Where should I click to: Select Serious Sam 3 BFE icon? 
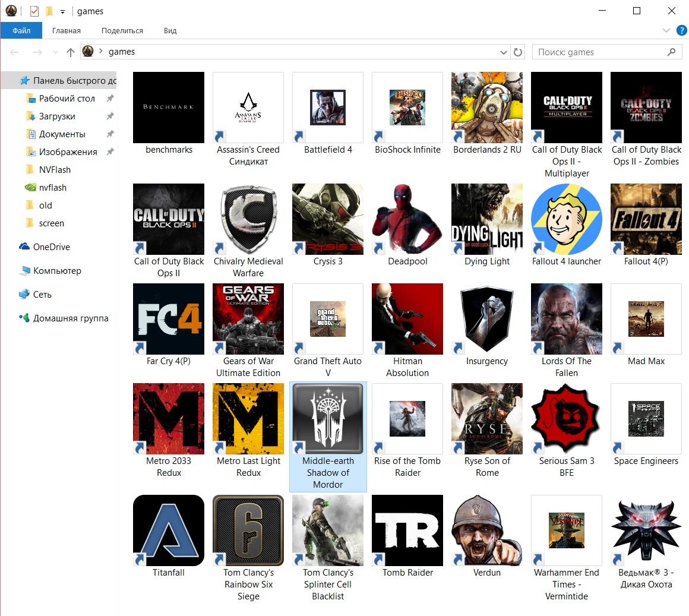(x=567, y=419)
